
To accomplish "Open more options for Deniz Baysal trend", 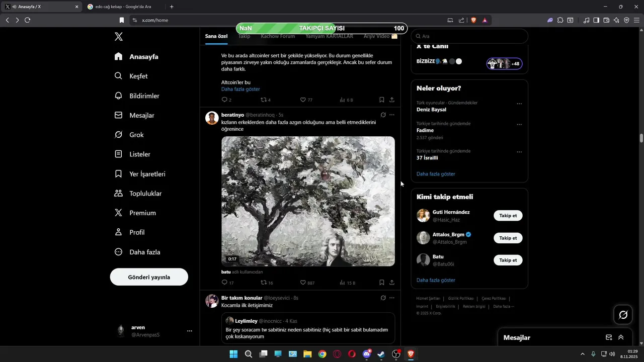I will 519,104.
